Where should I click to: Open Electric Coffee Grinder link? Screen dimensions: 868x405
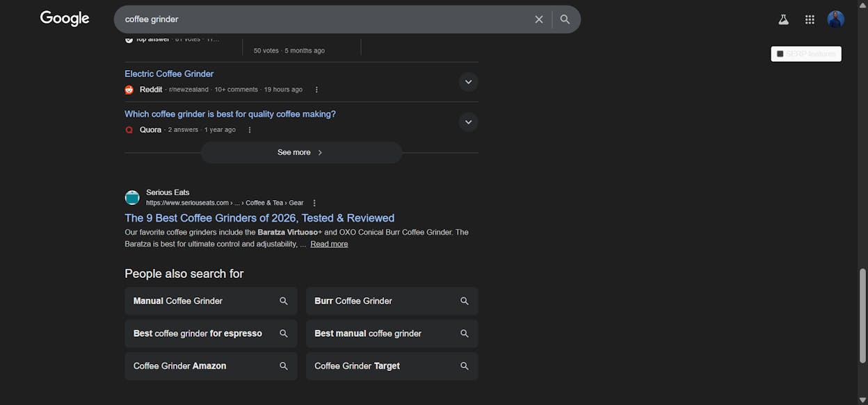tap(169, 74)
